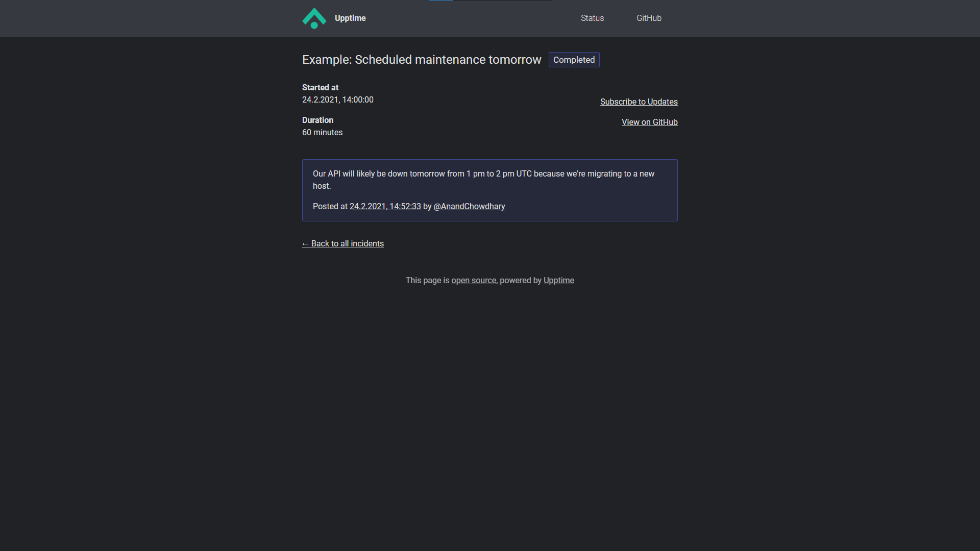Select the Duration value 60 minutes

322,132
